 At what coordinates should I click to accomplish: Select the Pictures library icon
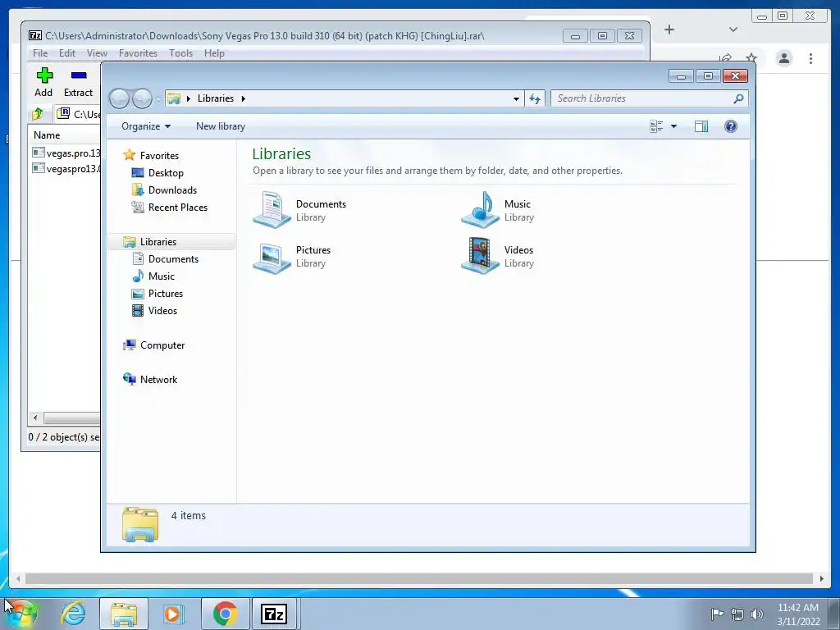[272, 257]
